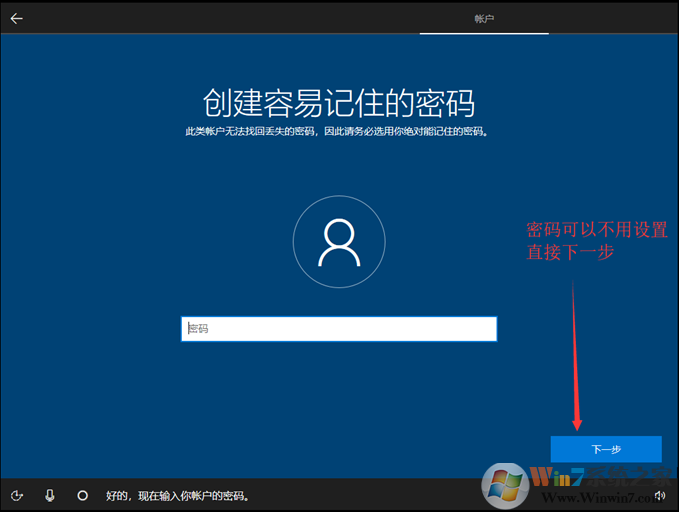Focus the 密码 password input field

click(339, 329)
